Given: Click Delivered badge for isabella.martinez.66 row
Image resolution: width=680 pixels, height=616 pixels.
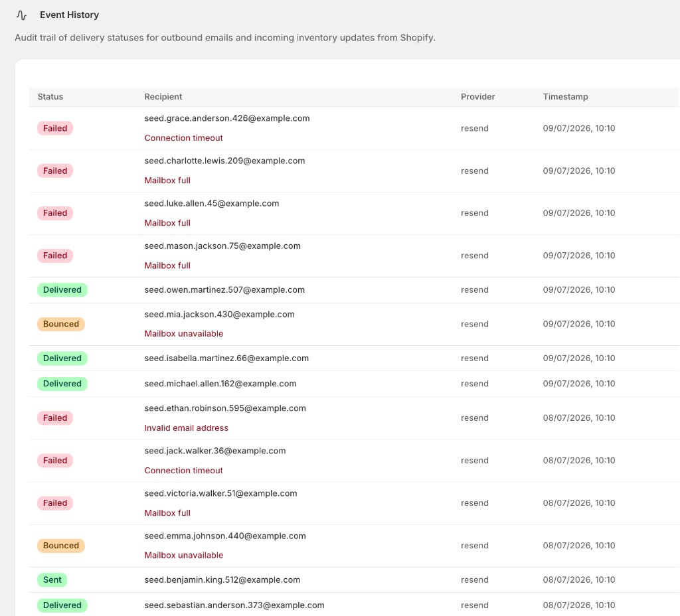Looking at the screenshot, I should 62,358.
